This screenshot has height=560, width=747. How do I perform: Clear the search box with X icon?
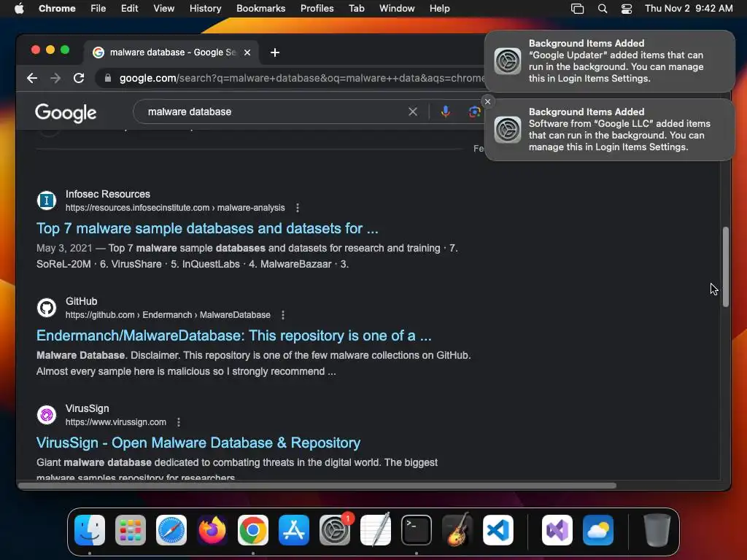coord(413,112)
